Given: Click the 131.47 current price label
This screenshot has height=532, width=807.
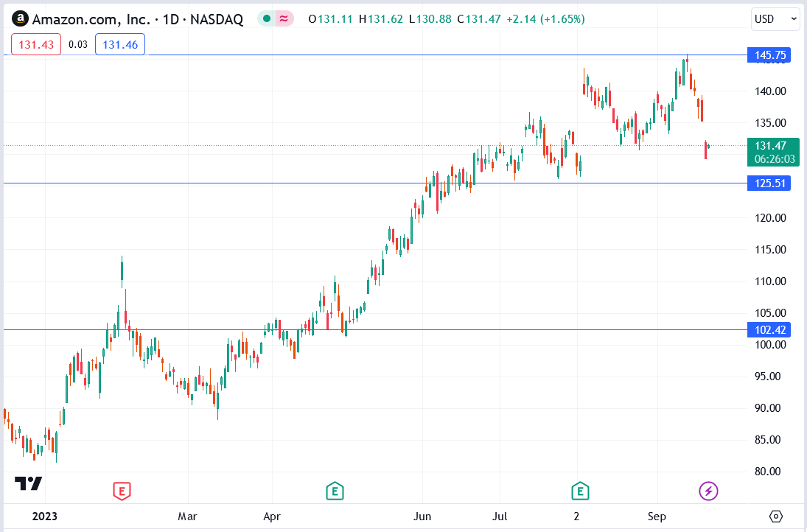Looking at the screenshot, I should [770, 146].
